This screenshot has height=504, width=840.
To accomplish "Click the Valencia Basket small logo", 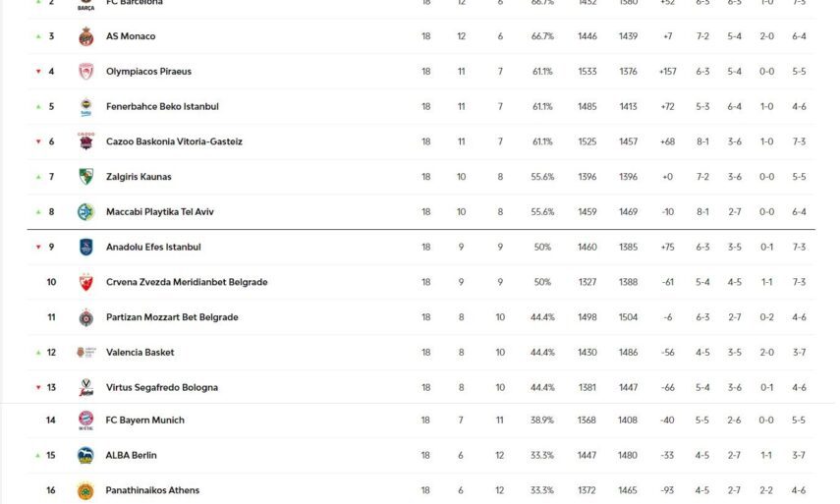I will click(x=85, y=353).
